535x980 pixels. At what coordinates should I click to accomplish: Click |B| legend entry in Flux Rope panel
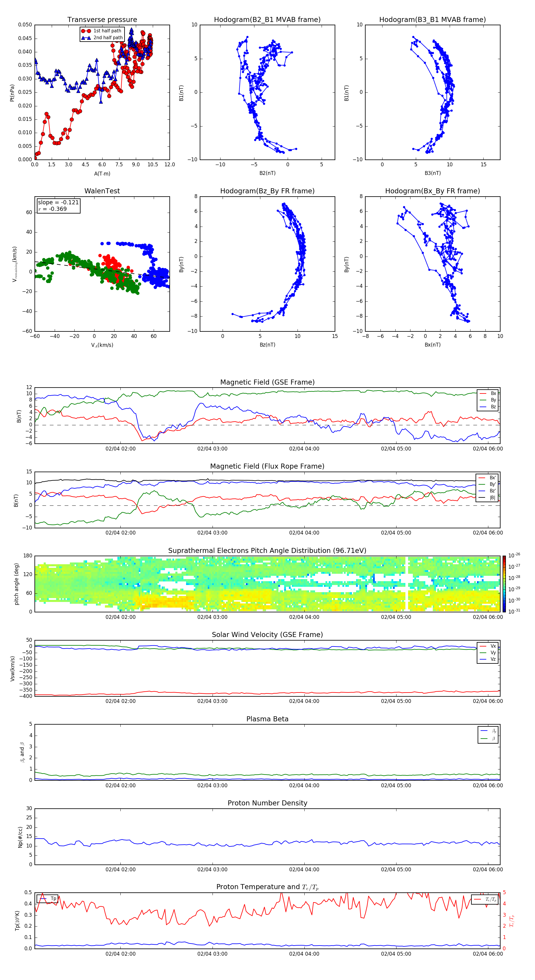pyautogui.click(x=487, y=498)
